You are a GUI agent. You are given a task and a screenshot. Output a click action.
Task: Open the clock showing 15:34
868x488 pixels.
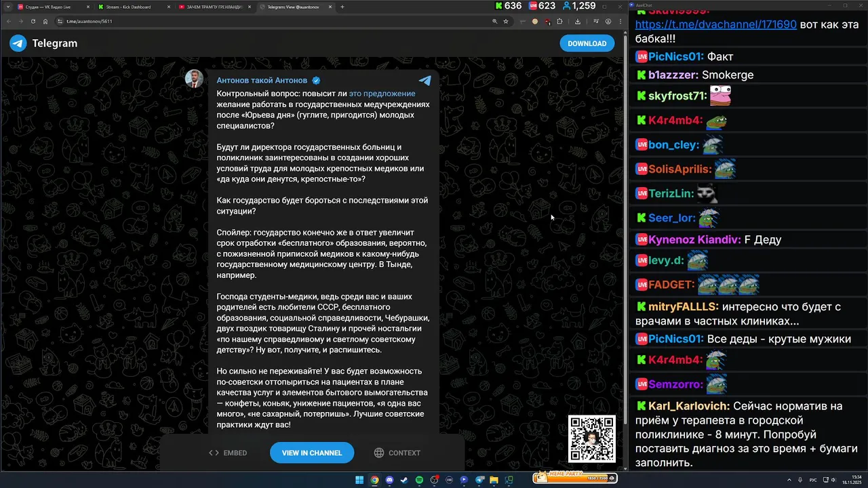coord(852,480)
